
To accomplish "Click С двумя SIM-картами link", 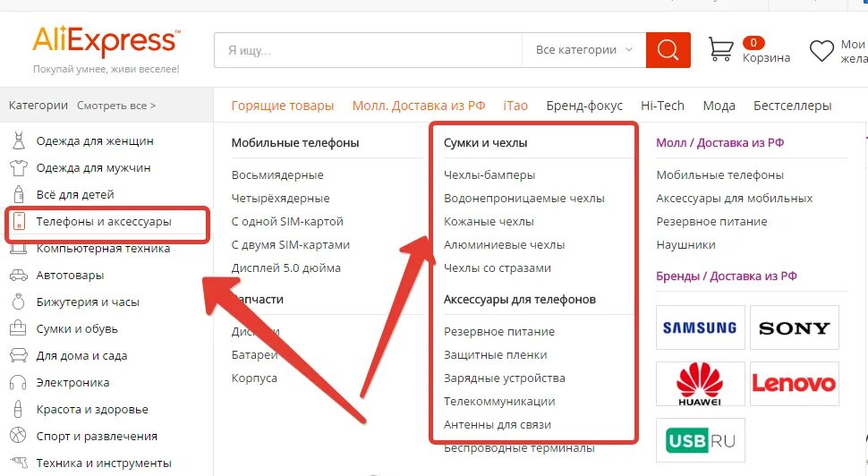I will pos(291,244).
